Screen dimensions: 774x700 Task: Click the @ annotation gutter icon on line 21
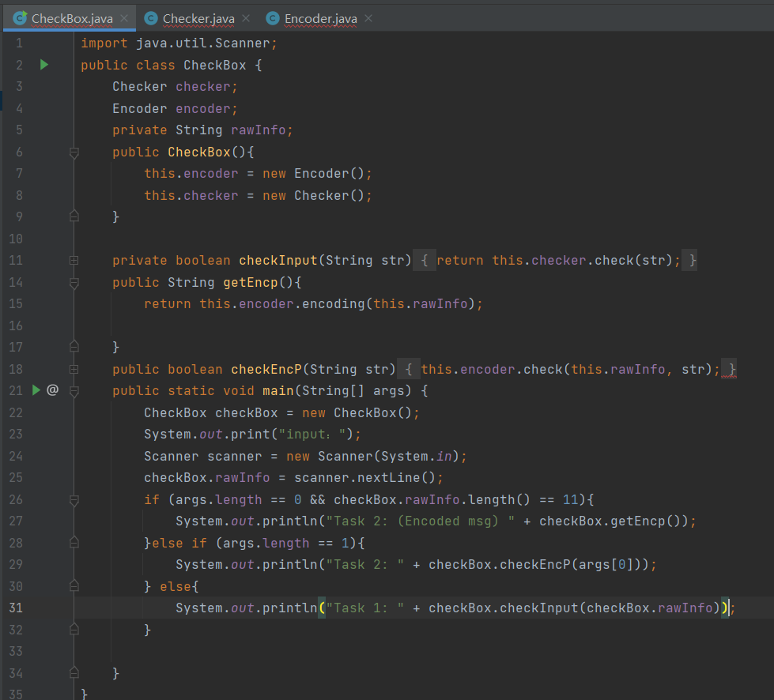point(53,390)
